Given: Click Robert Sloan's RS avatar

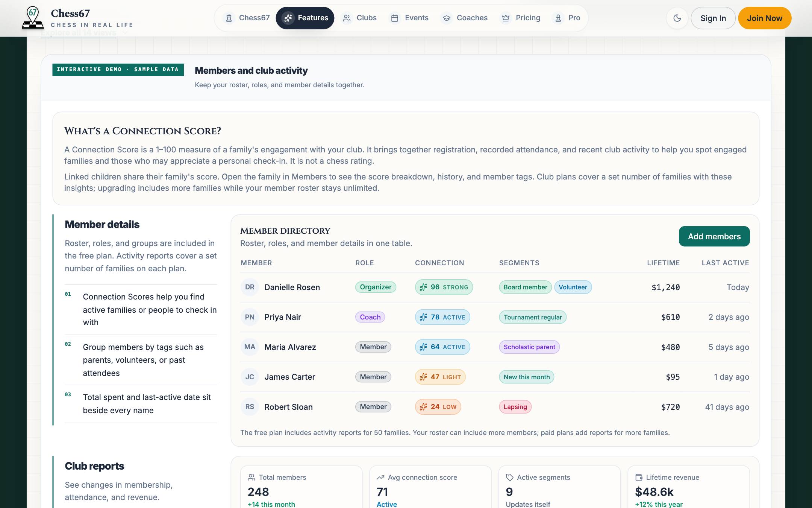Looking at the screenshot, I should pyautogui.click(x=250, y=407).
